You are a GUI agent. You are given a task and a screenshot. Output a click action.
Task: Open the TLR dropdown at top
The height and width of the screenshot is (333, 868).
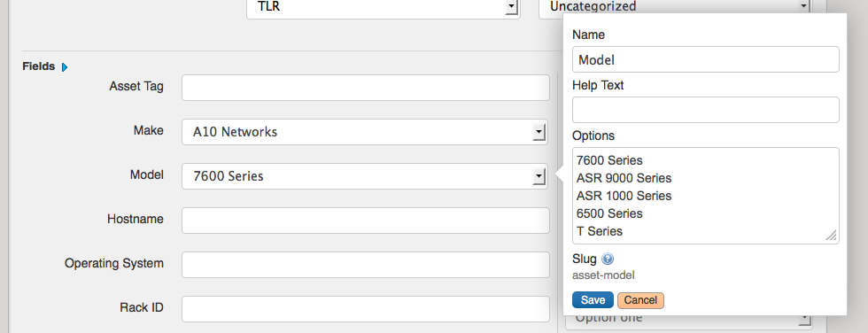(x=383, y=8)
